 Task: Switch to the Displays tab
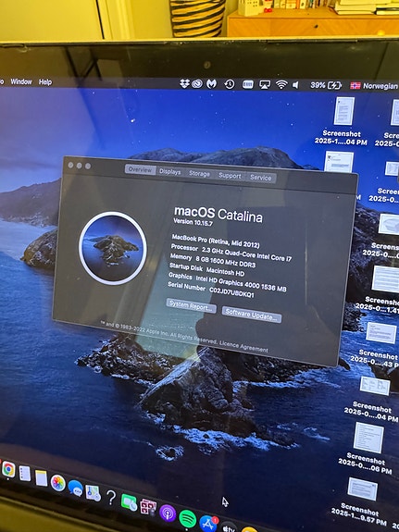(x=169, y=172)
